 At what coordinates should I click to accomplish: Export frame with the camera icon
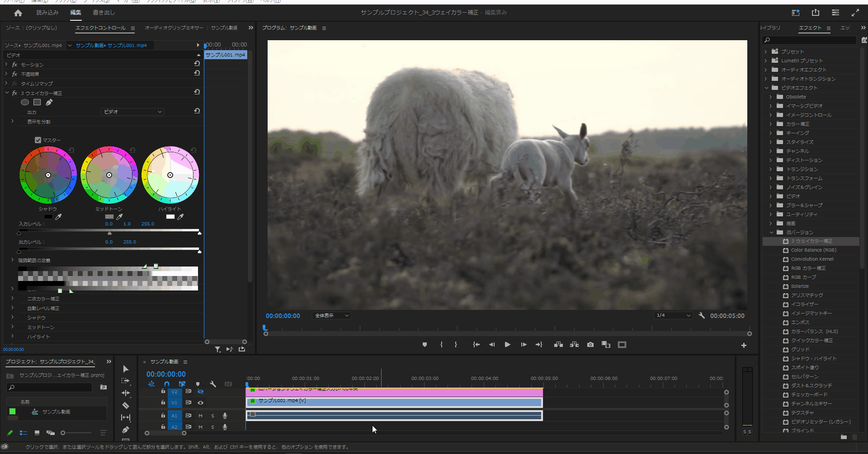click(x=590, y=345)
